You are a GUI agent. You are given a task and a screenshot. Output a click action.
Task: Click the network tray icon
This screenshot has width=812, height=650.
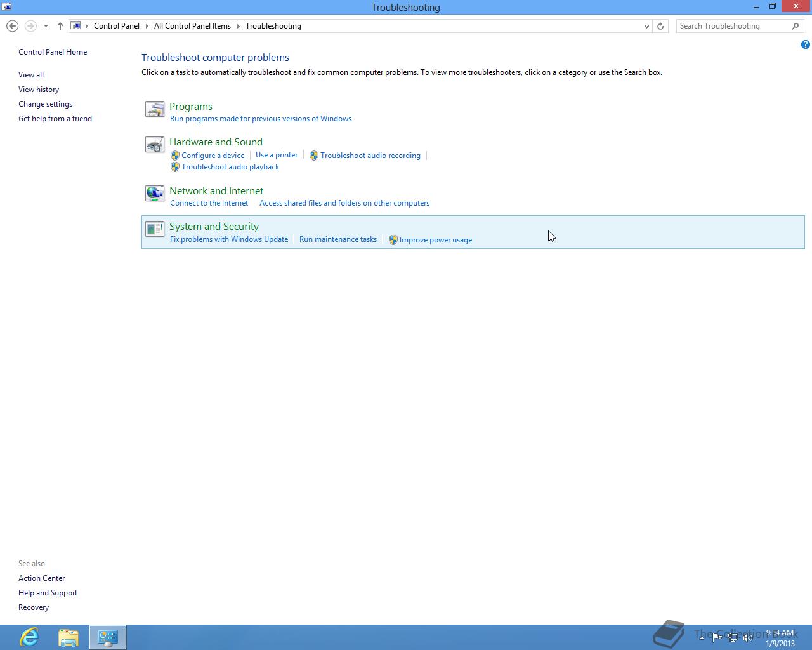click(733, 638)
